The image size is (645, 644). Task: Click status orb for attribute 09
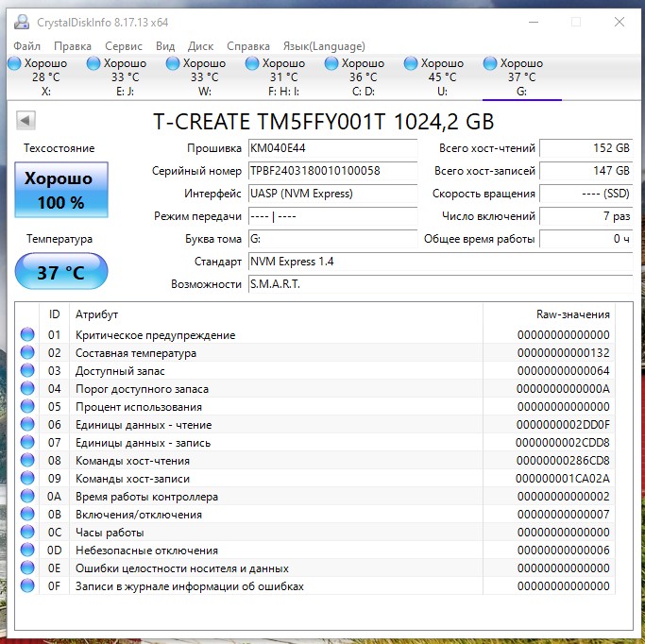(27, 478)
